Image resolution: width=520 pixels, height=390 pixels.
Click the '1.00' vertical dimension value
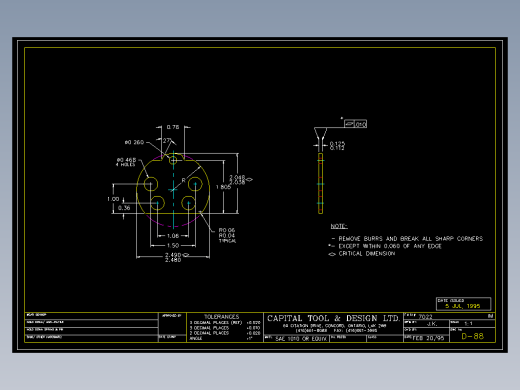click(113, 199)
